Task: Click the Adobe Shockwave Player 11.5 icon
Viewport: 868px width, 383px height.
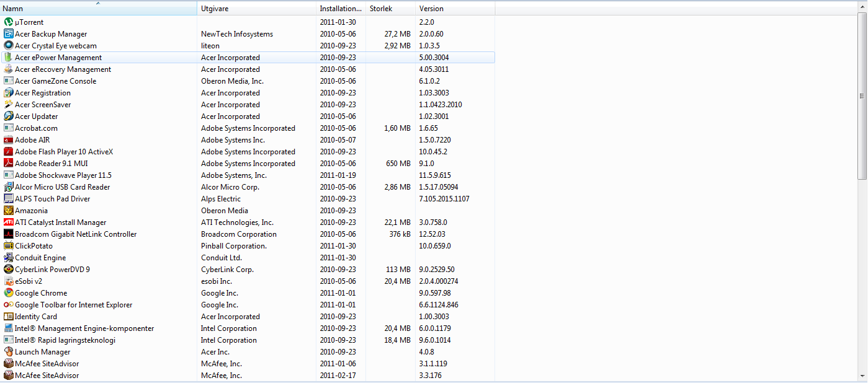Action: point(9,175)
